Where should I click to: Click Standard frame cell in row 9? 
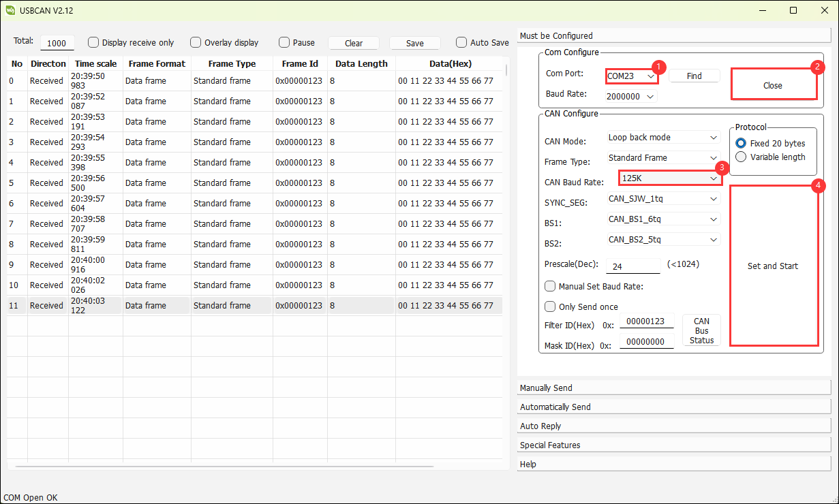232,265
